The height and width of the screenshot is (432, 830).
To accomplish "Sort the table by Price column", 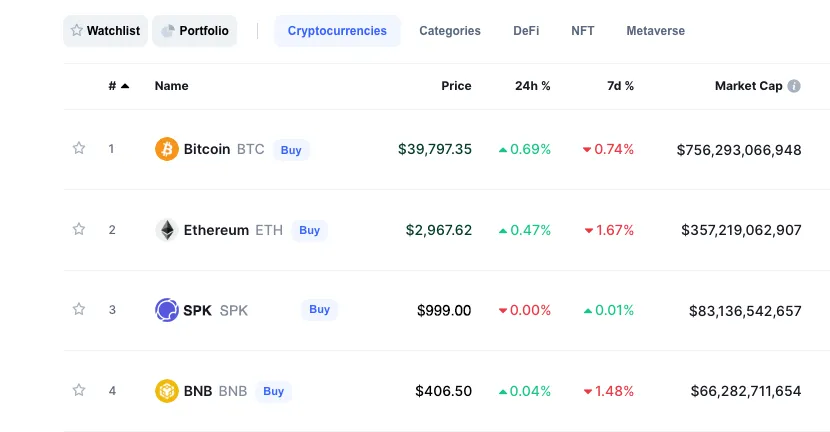I will (x=456, y=86).
